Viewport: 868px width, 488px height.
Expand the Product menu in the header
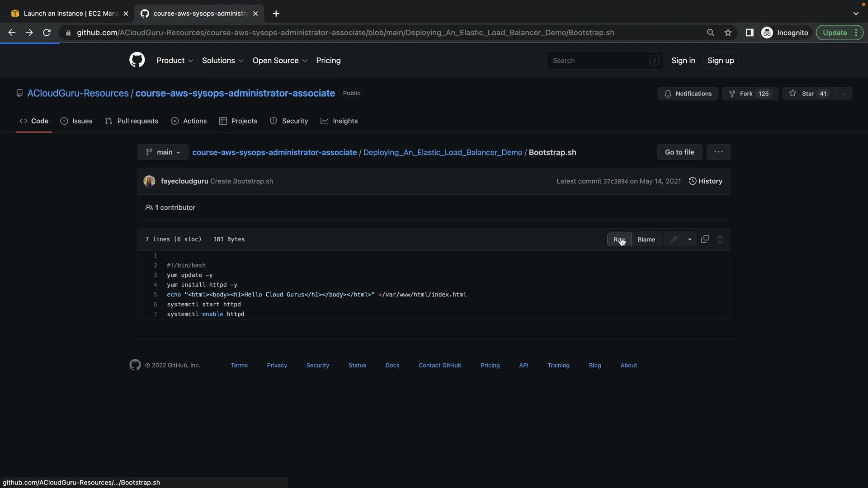pos(175,61)
